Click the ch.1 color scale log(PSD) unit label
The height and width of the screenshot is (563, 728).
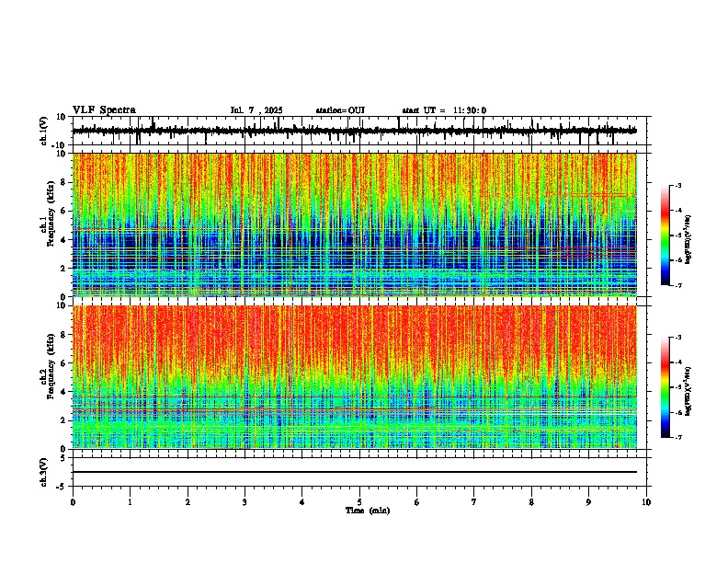[x=688, y=240]
